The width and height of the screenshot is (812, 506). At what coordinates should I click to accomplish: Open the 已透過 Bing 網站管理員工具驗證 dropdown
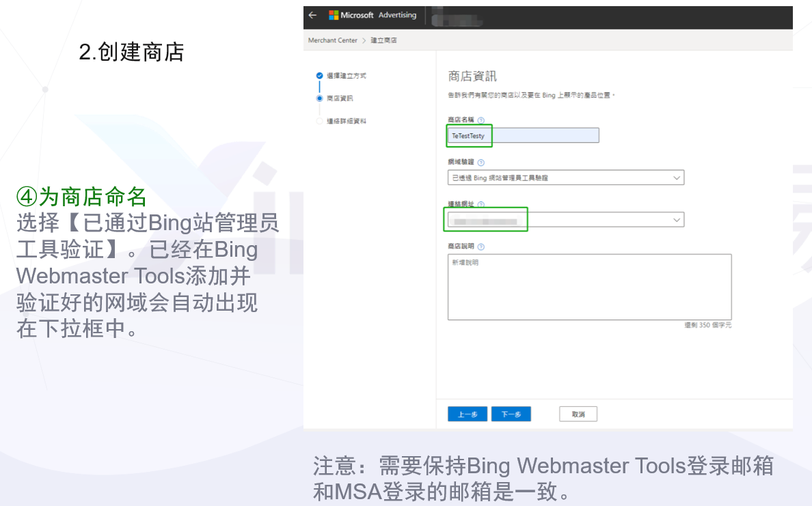click(565, 178)
